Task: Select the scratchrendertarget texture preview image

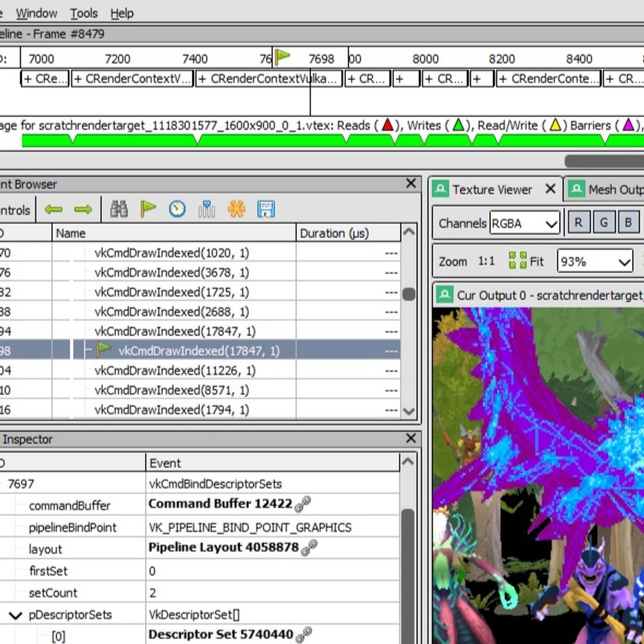Action: point(538,476)
